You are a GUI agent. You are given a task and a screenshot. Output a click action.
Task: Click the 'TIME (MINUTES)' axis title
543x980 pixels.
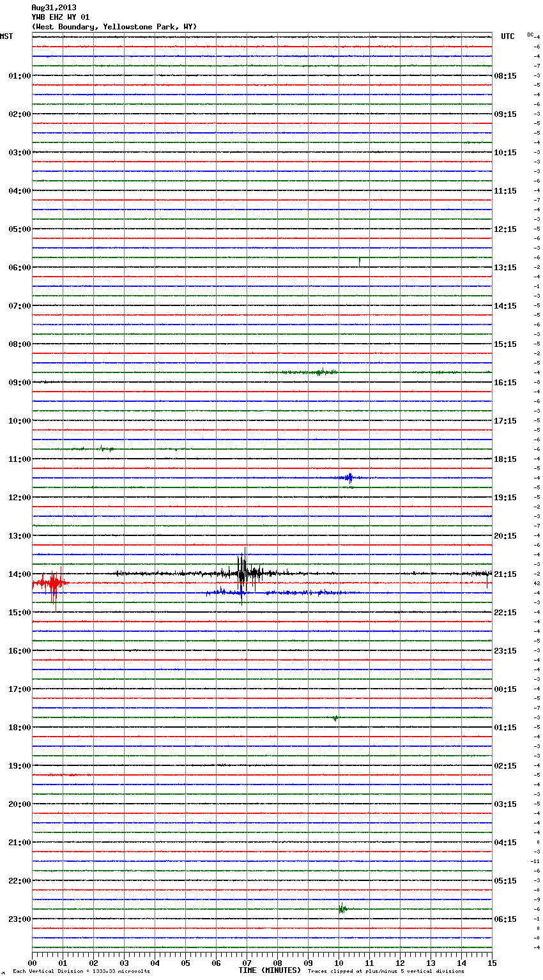(270, 970)
